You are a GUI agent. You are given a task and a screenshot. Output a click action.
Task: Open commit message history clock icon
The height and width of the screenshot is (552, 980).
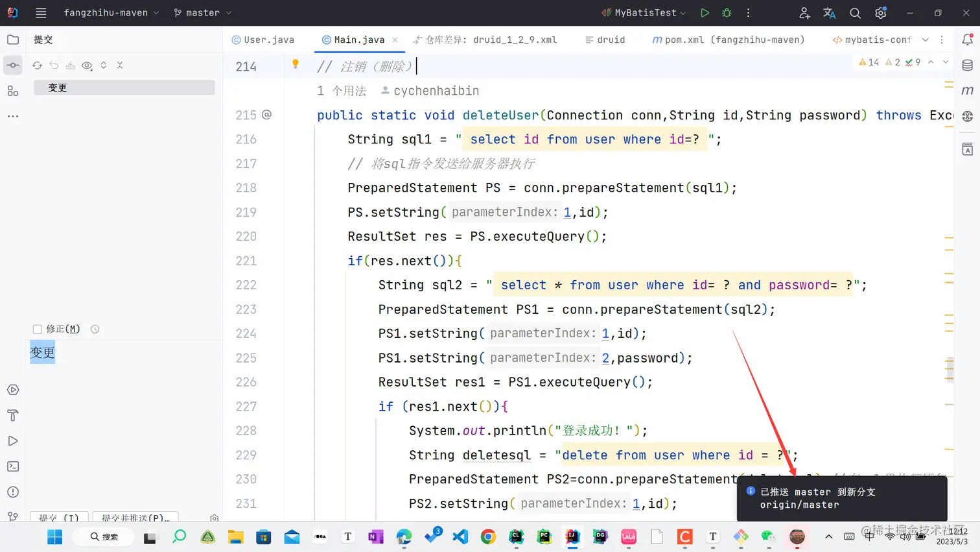[95, 329]
